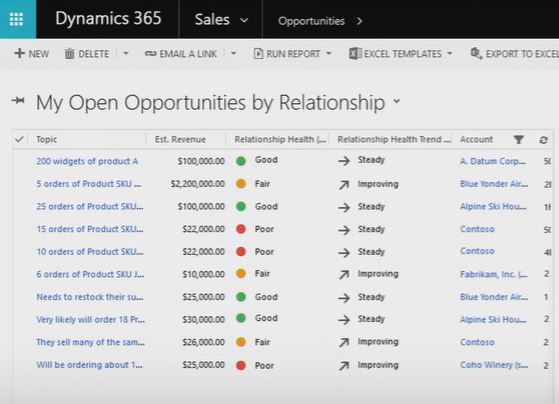Screen dimensions: 559x404
Task: Open the Dynamics 365 app launcher grid
Action: tap(16, 19)
